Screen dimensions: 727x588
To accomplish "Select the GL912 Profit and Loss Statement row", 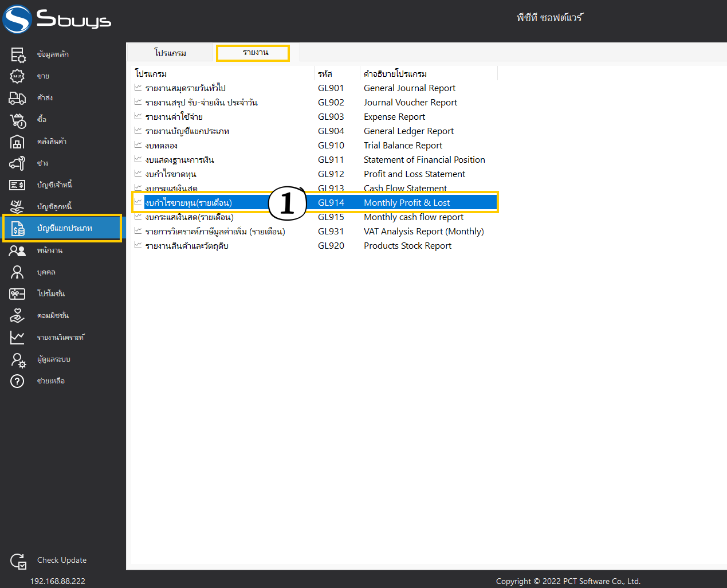I will (x=315, y=174).
